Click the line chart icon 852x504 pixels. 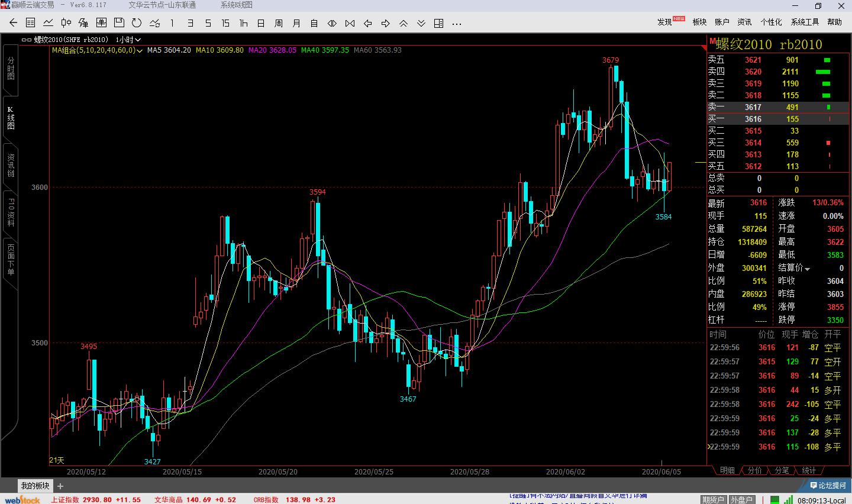(49, 23)
